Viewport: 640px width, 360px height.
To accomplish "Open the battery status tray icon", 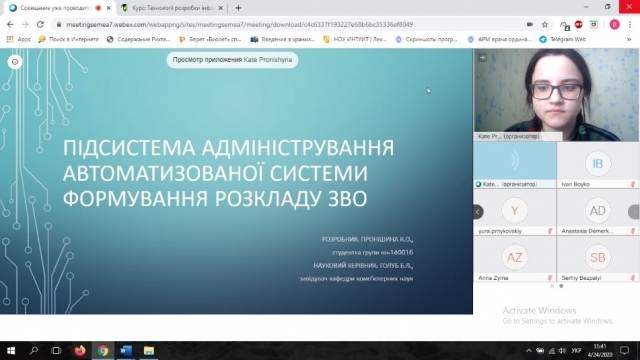I will pyautogui.click(x=540, y=351).
